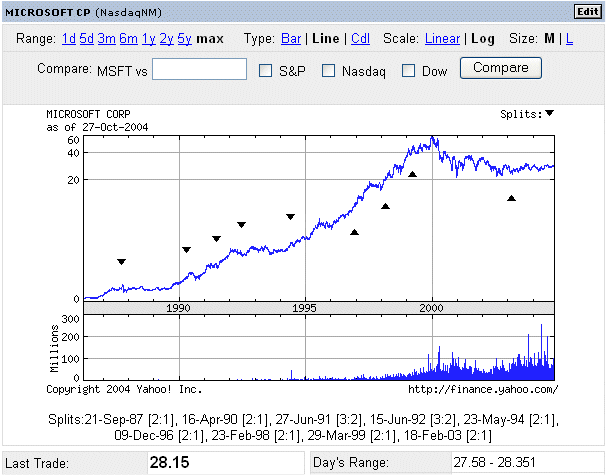Screen dimensions: 606x475
Task: Tick the Dow comparison checkbox
Action: [x=409, y=71]
